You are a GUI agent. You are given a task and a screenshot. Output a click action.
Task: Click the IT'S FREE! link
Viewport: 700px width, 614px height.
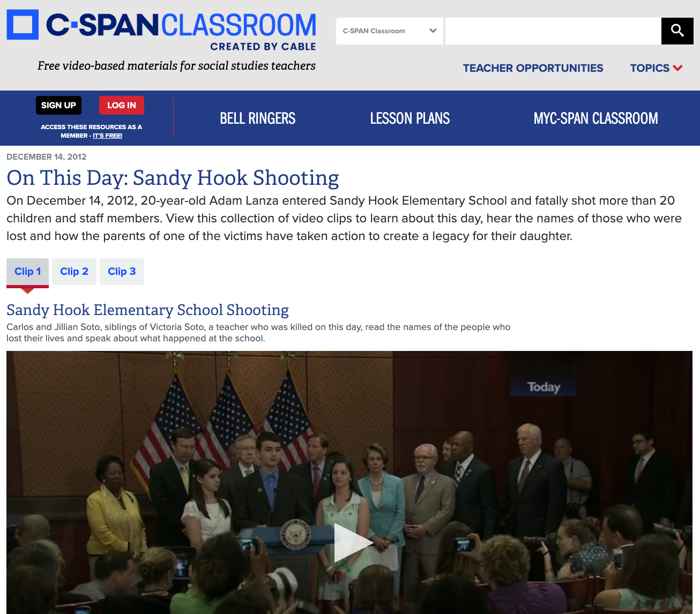tap(107, 136)
